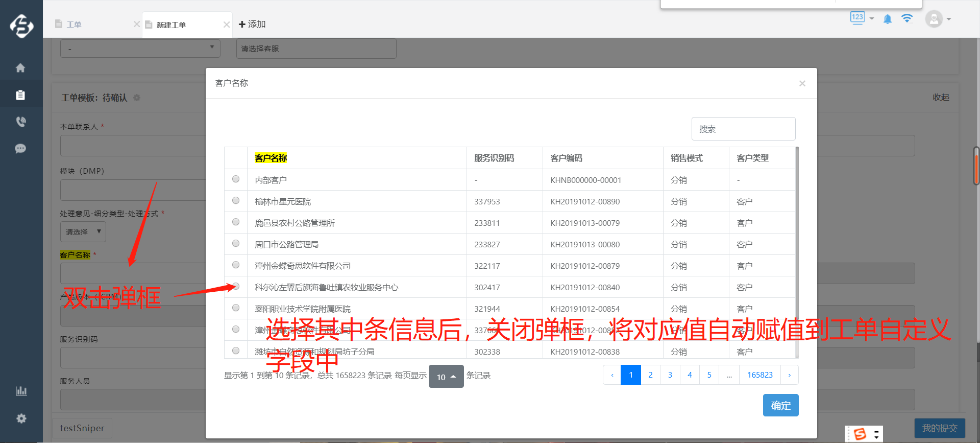The height and width of the screenshot is (443, 980).
Task: Open the chat message sidebar icon
Action: (x=20, y=149)
